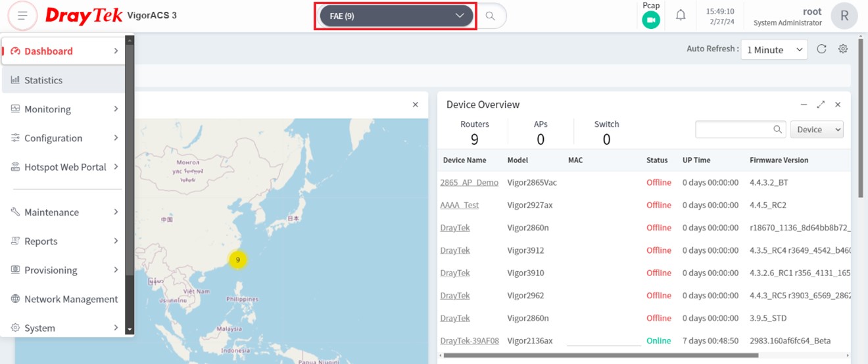Sort by Status column header
Image resolution: width=868 pixels, height=364 pixels.
[x=657, y=160]
